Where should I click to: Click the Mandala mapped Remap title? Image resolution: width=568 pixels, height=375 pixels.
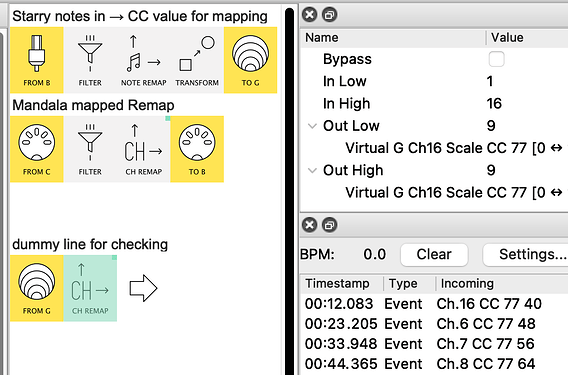coord(93,105)
